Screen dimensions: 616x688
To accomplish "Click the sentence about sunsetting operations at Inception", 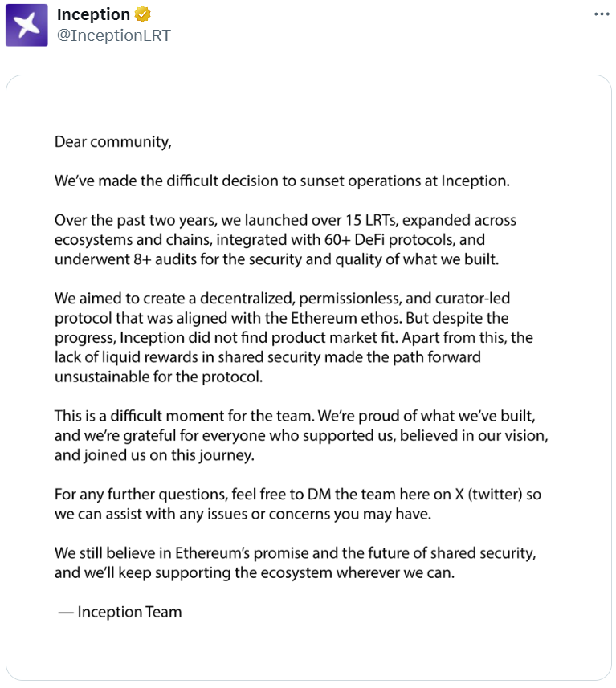I will pos(282,181).
